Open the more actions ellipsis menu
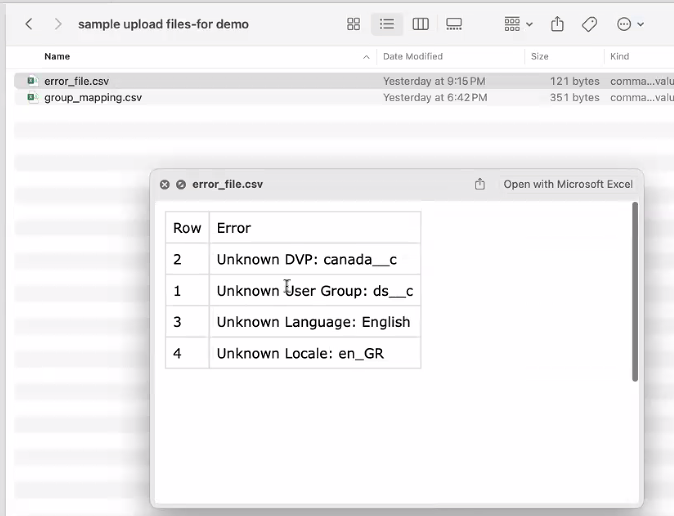The width and height of the screenshot is (674, 516). tap(630, 24)
